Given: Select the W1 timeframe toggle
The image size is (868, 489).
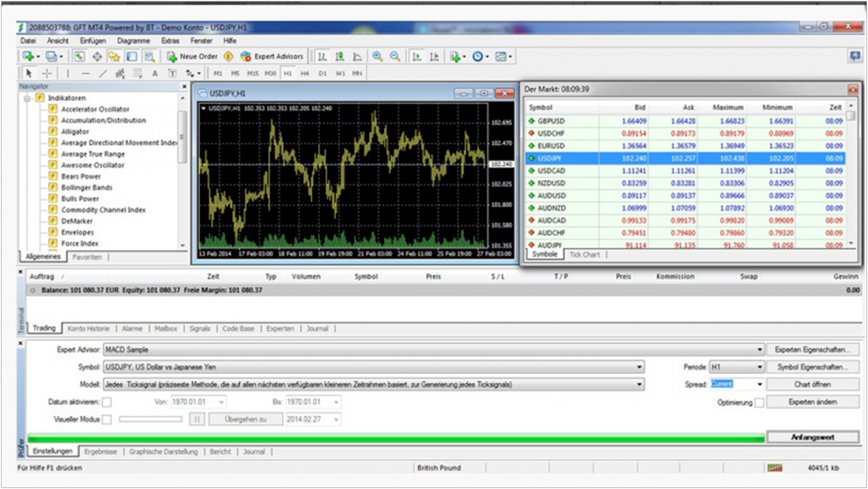Looking at the screenshot, I should [x=340, y=73].
